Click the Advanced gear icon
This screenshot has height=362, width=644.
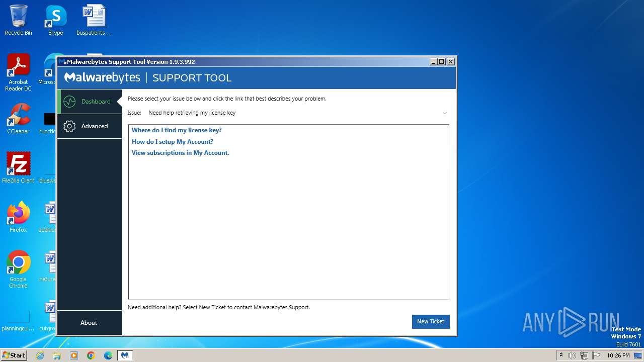69,126
